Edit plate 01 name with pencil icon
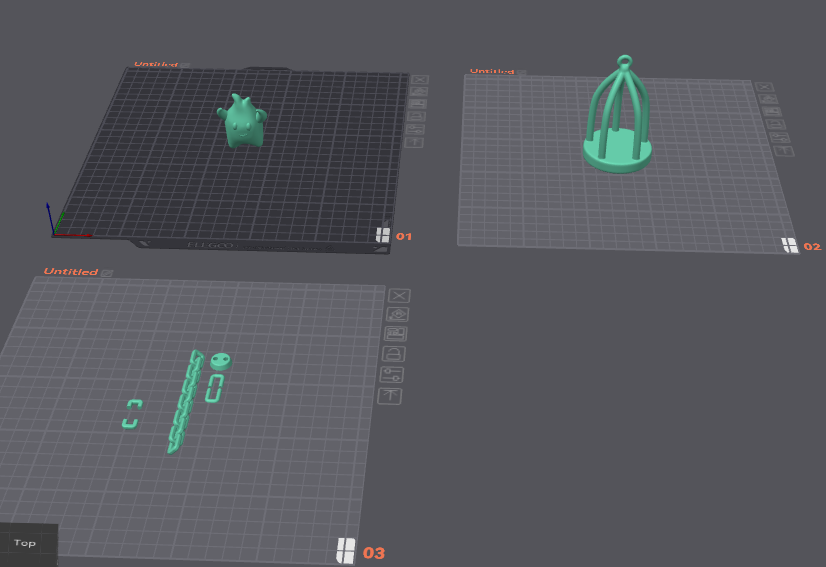This screenshot has height=567, width=826. coord(185,65)
